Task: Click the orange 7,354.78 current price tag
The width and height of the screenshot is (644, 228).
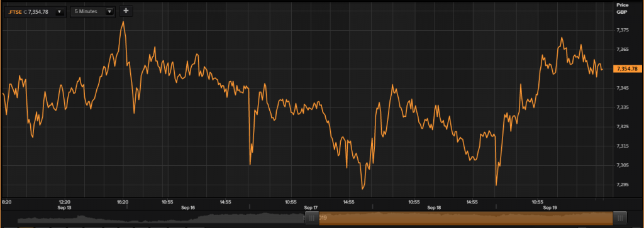Action: [x=627, y=68]
